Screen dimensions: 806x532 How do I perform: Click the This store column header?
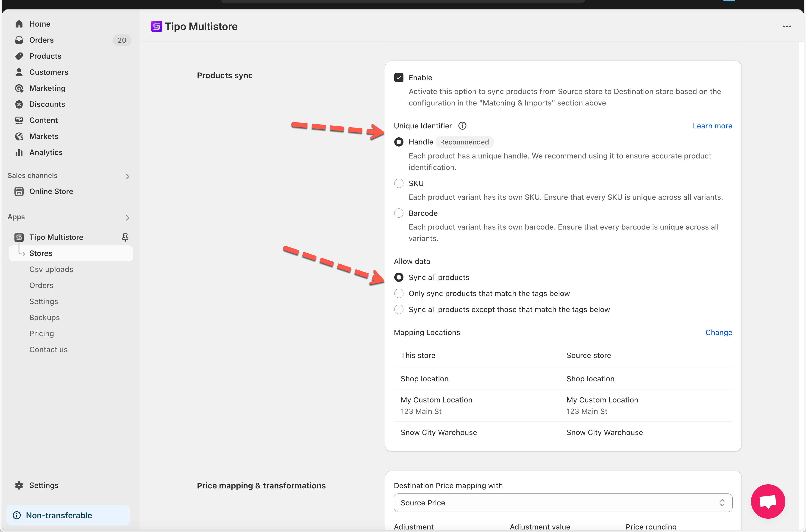tap(418, 355)
